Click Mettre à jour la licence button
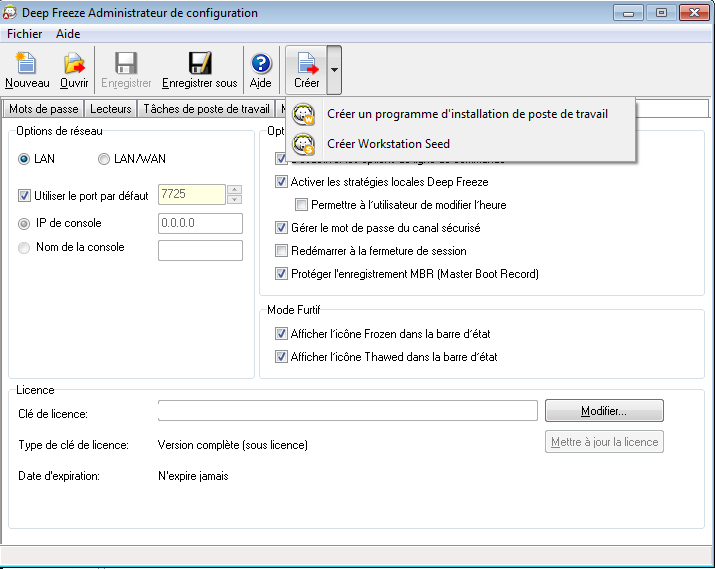The image size is (715, 569). pyautogui.click(x=604, y=442)
